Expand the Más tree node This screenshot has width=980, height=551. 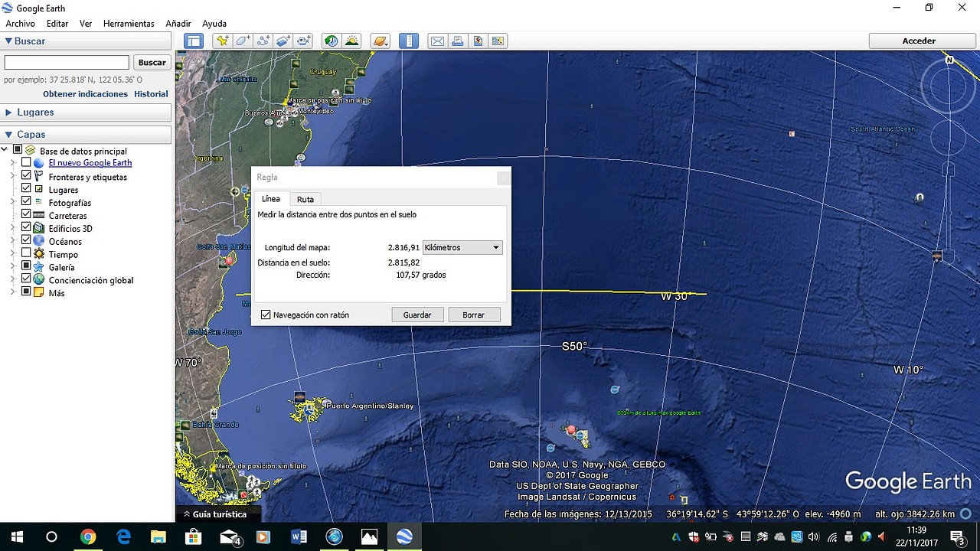13,292
